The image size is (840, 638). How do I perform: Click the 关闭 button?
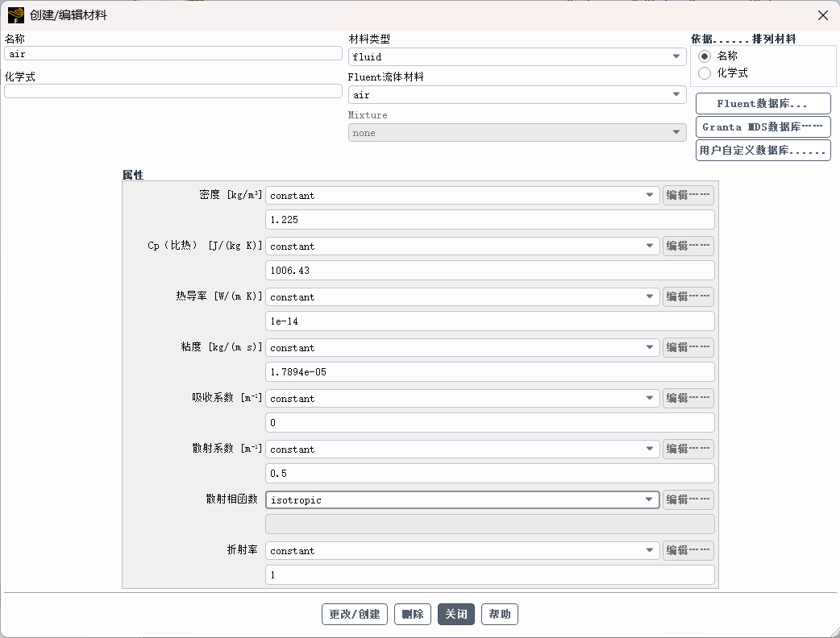click(x=456, y=615)
